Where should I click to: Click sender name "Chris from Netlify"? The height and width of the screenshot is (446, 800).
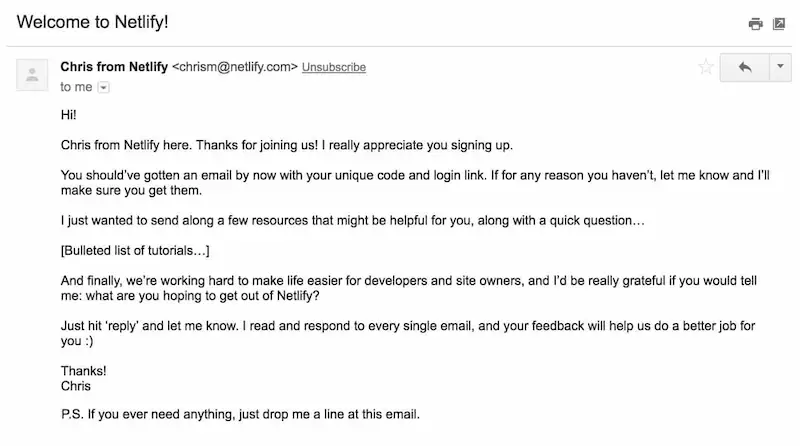(114, 67)
